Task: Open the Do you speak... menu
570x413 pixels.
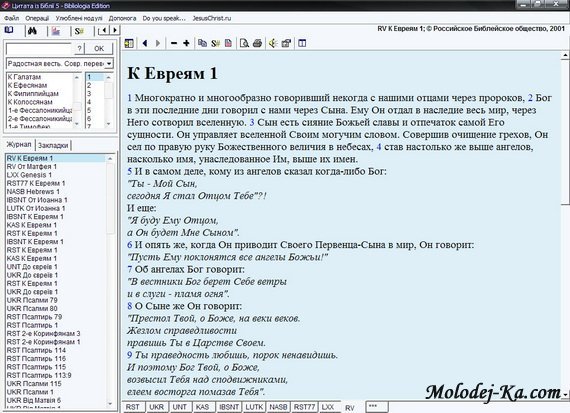Action: click(x=164, y=18)
